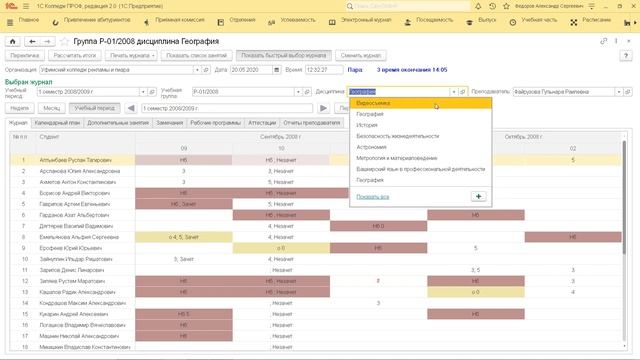Expand the Учебный период dropdown arrow
The height and width of the screenshot is (360, 640).
(x=143, y=92)
